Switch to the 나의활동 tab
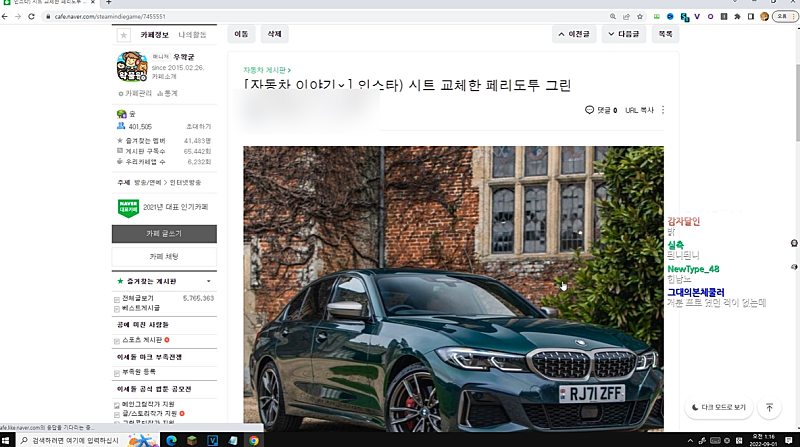Image resolution: width=800 pixels, height=447 pixels. 192,35
